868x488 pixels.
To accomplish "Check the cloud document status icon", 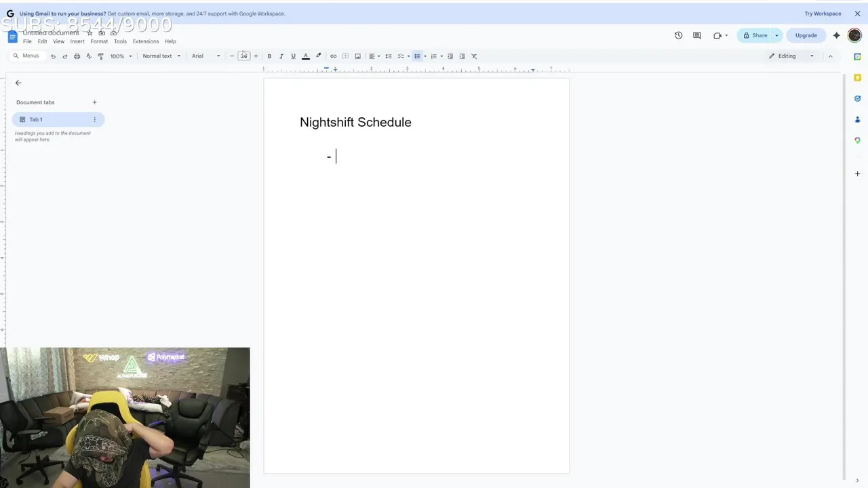I will [114, 33].
